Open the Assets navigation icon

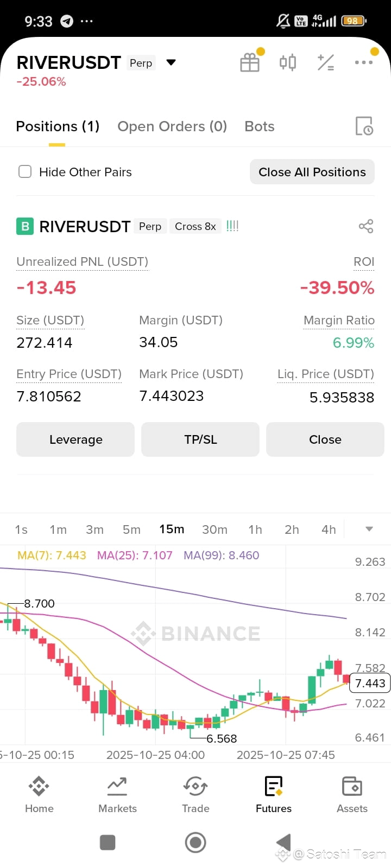pos(352,786)
